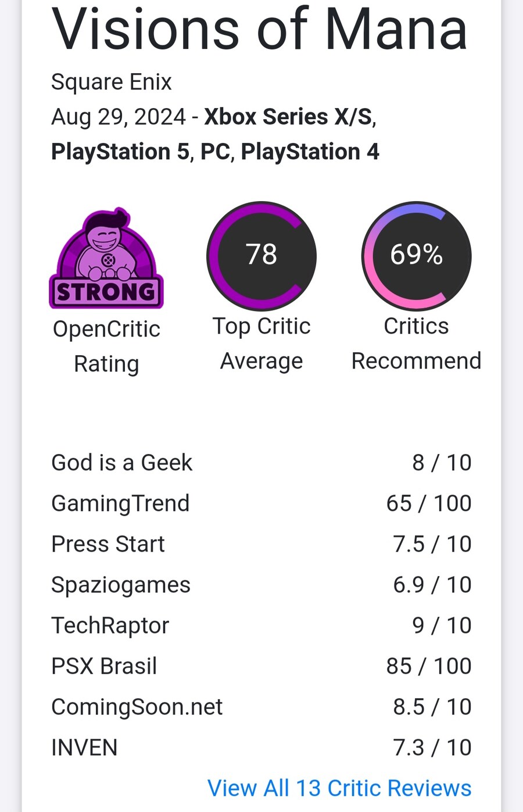
Task: Open the PSX Brasil review entry
Action: point(104,666)
